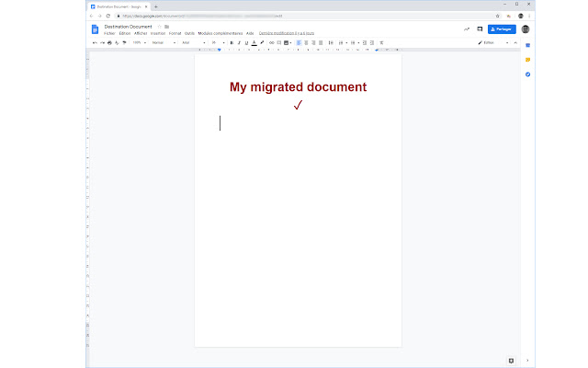Open the Insertion menu
588x368 pixels.
coord(157,33)
